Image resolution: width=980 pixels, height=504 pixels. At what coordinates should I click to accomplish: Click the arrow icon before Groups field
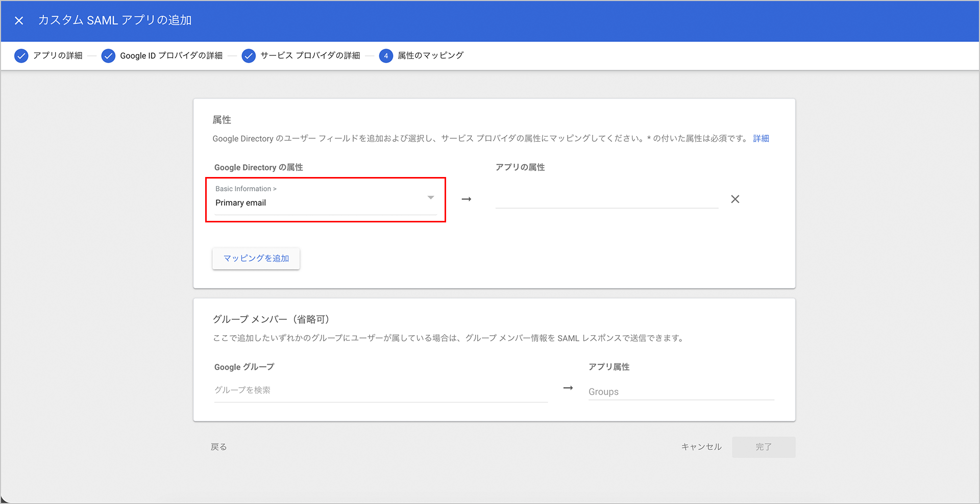(x=568, y=388)
